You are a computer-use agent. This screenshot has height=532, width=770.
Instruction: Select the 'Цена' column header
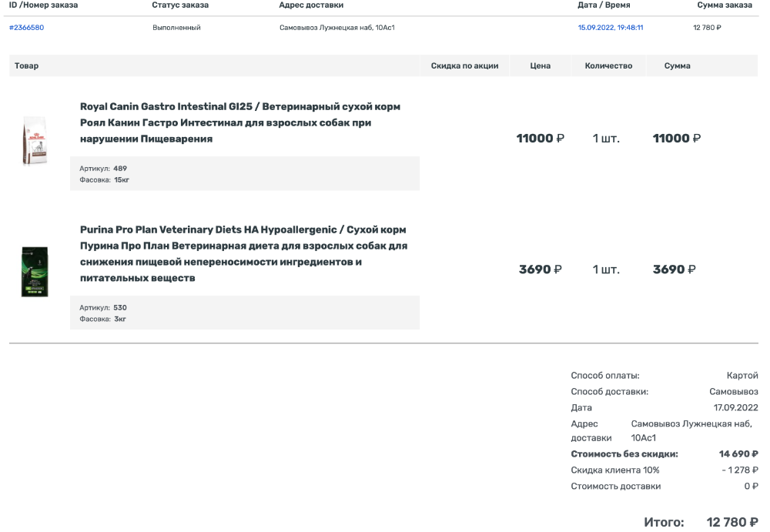coord(540,66)
